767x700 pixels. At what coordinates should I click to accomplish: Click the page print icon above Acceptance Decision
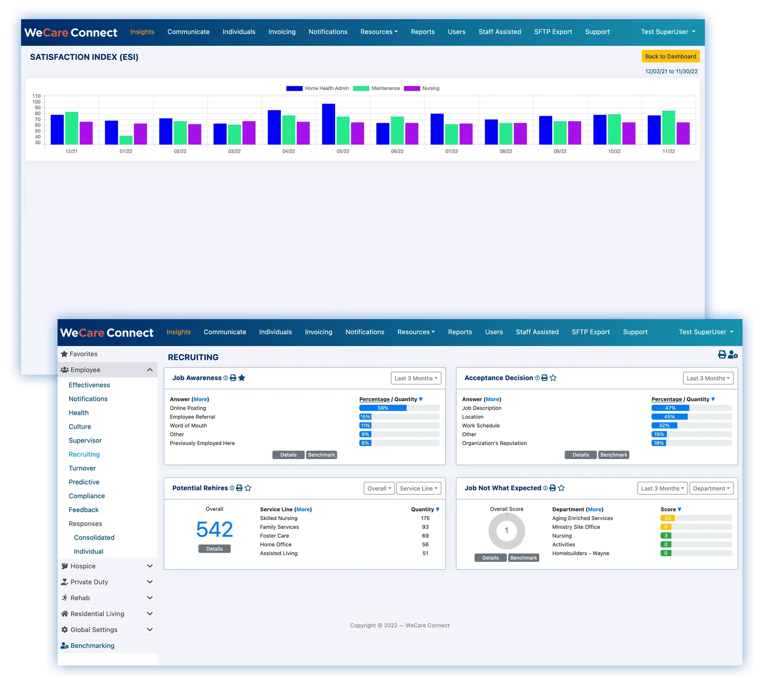tap(722, 354)
